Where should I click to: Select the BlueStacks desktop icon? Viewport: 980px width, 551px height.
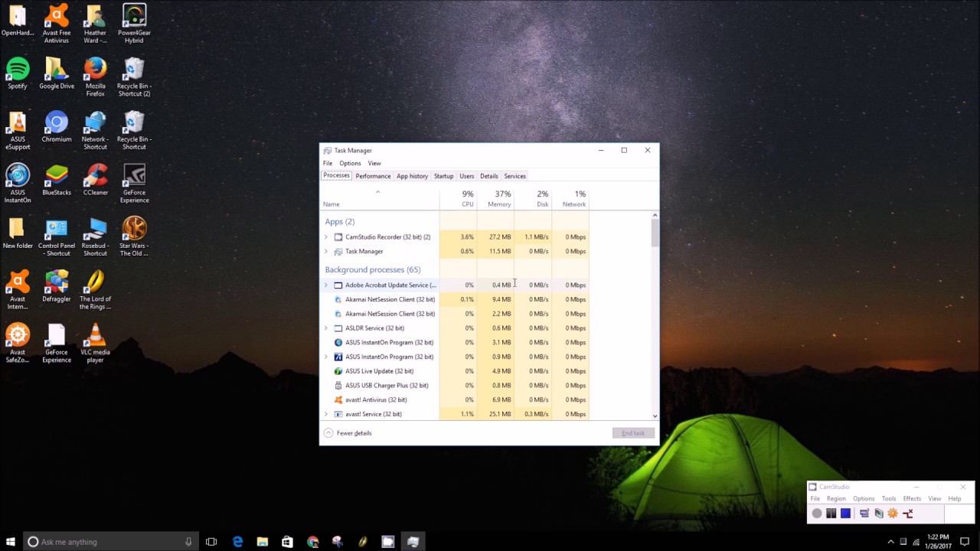click(x=57, y=181)
